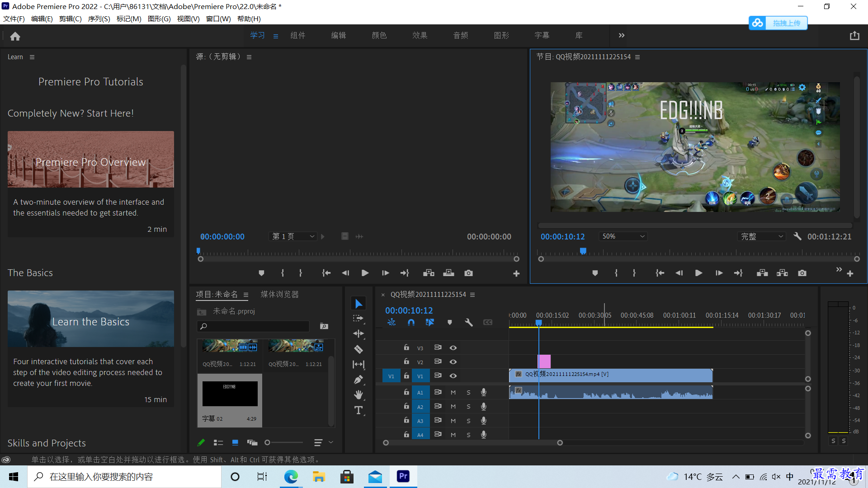
Task: Toggle linked selection in timeline
Action: click(x=430, y=322)
